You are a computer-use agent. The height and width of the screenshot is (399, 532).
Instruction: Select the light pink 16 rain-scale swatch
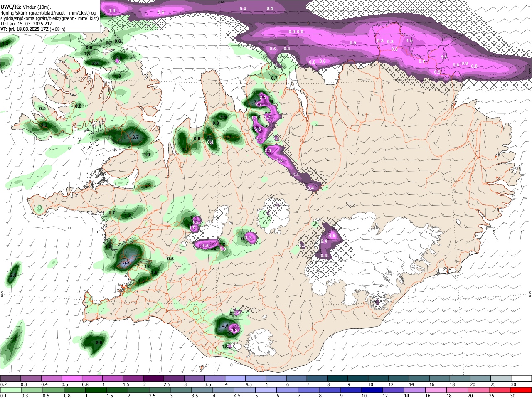pyautogui.click(x=435, y=390)
